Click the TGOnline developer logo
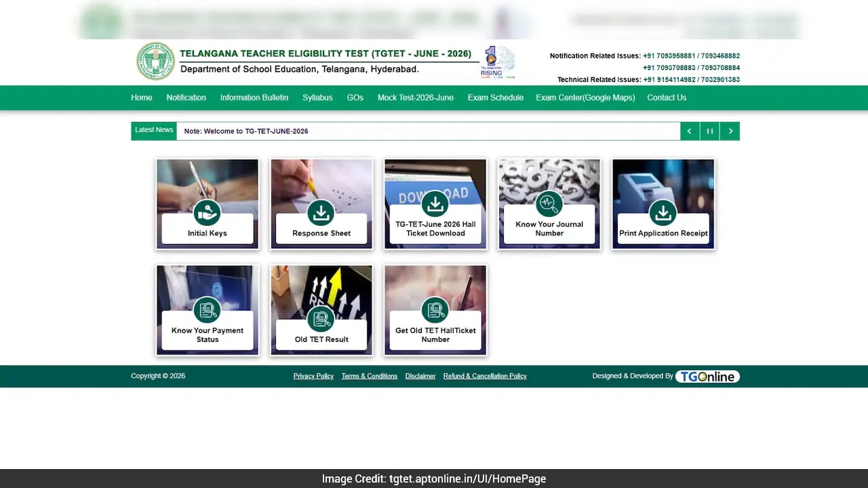868x488 pixels. (707, 376)
